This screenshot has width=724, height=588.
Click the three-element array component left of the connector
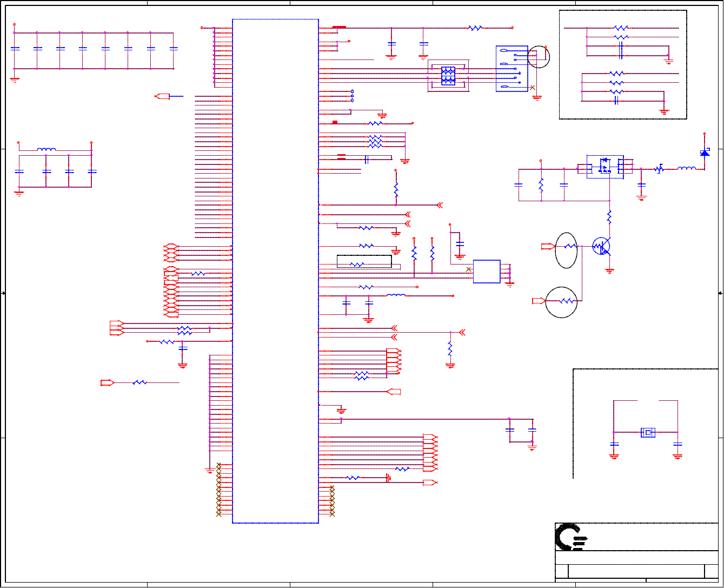coord(448,76)
